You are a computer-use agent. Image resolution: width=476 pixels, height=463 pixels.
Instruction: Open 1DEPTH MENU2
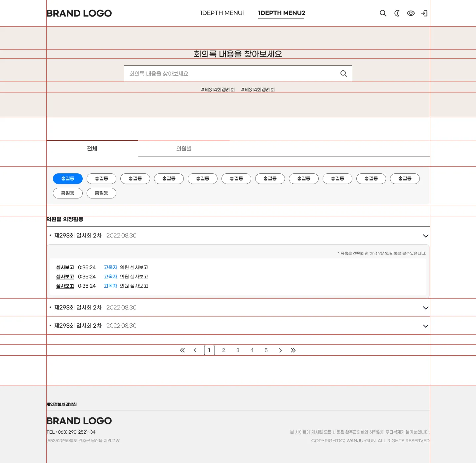coord(281,13)
